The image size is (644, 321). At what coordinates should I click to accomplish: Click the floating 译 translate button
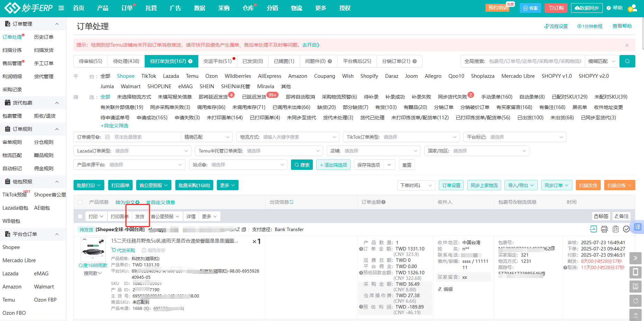637,227
